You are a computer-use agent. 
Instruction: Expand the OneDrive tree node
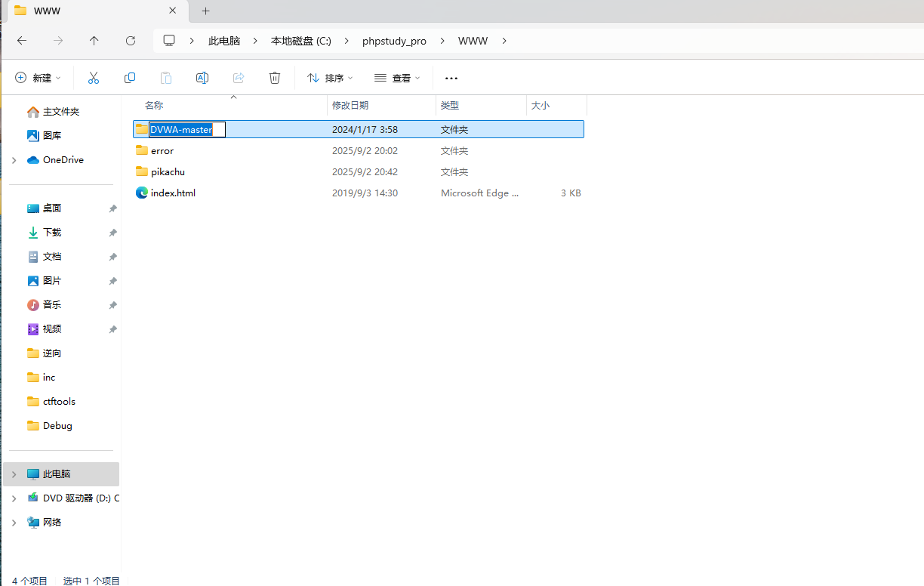[14, 160]
